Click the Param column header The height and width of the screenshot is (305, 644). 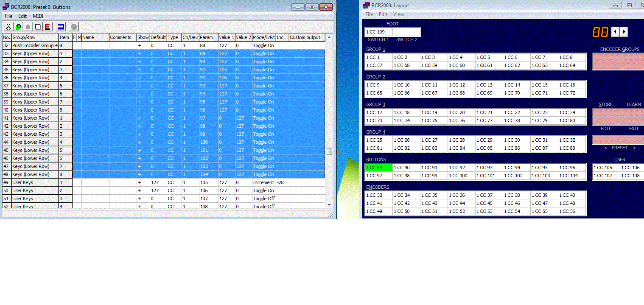pyautogui.click(x=208, y=37)
